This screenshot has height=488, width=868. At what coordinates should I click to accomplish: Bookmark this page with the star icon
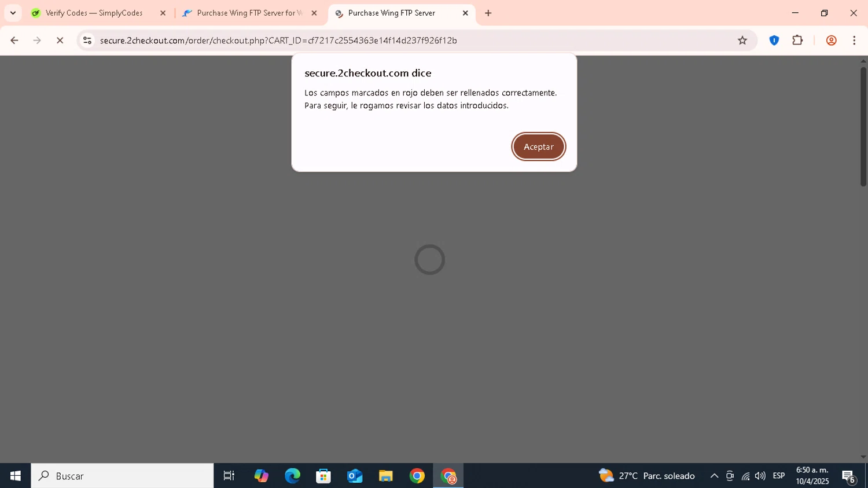pyautogui.click(x=742, y=40)
